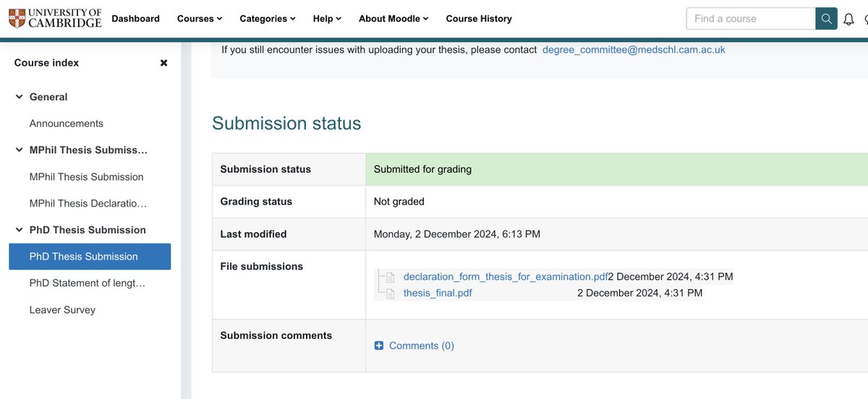
Task: Click the University of Cambridge logo
Action: point(55,18)
